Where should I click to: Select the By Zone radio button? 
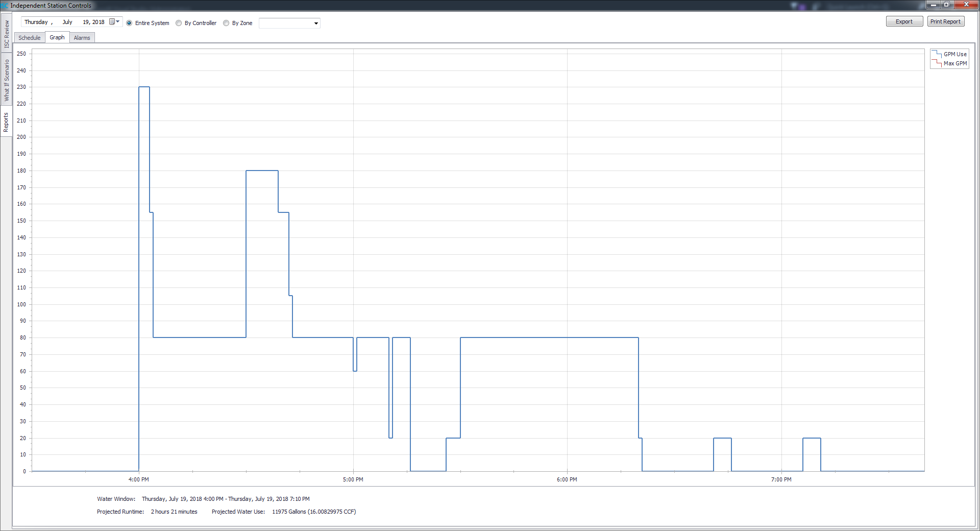click(x=226, y=23)
